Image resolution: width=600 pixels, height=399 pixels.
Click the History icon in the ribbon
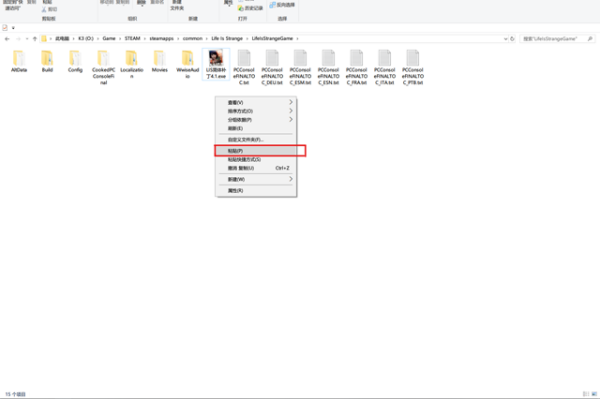(x=240, y=8)
